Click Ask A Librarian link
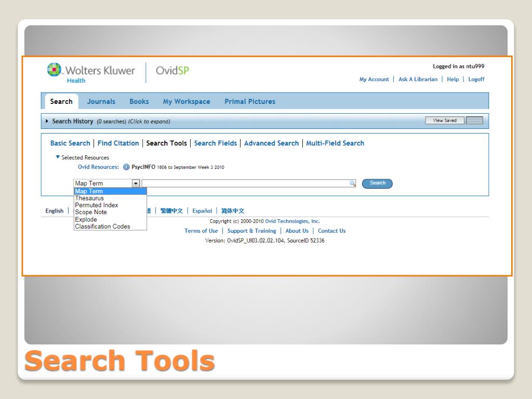The width and height of the screenshot is (532, 399). [x=418, y=79]
